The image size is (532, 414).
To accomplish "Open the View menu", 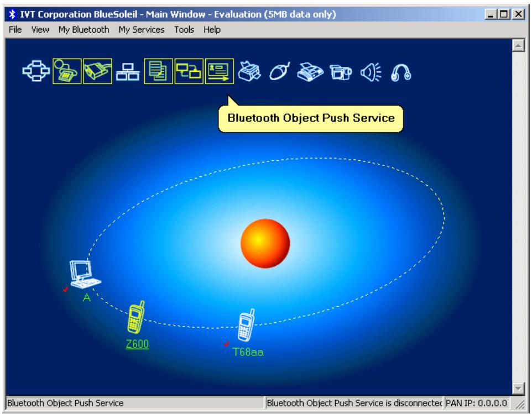I will tap(40, 30).
